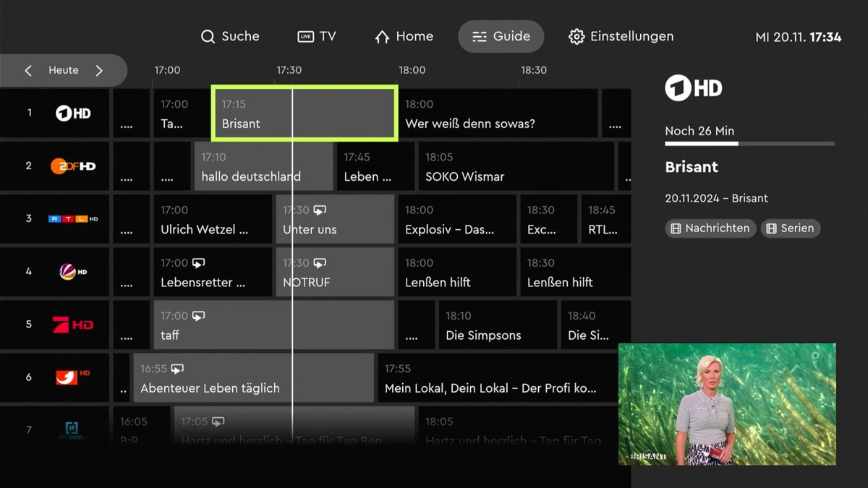868x488 pixels.
Task: Select Das Erste HD channel logo in row 1
Action: pos(74,113)
